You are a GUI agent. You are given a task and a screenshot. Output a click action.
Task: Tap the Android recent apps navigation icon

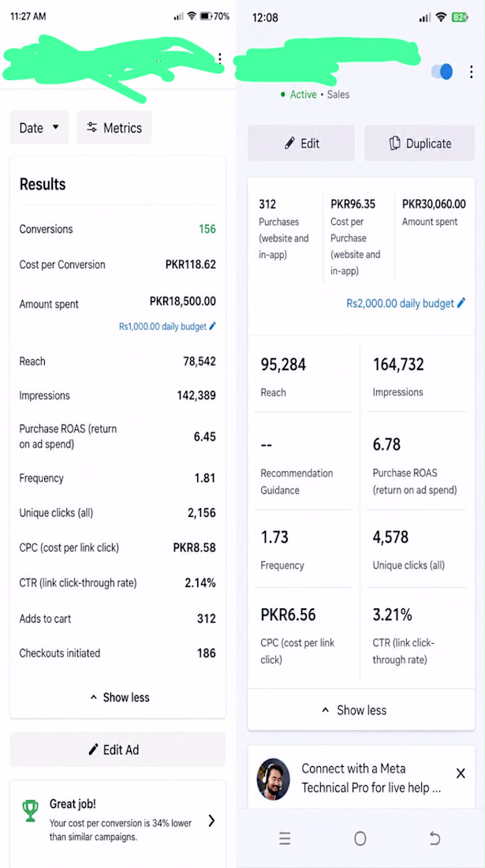click(x=285, y=839)
